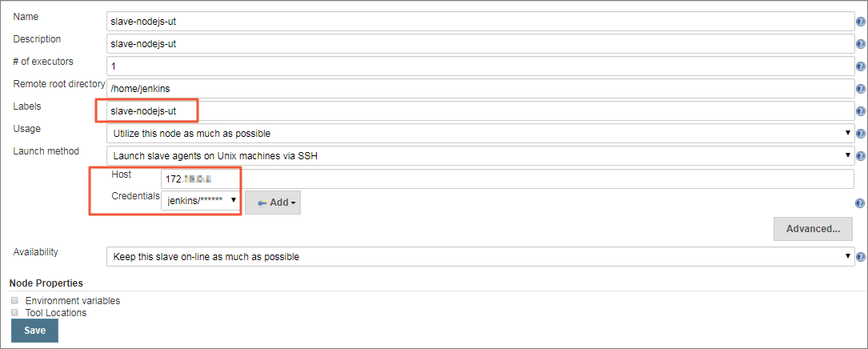This screenshot has width=868, height=349.
Task: Click the Advanced... button
Action: (x=813, y=229)
